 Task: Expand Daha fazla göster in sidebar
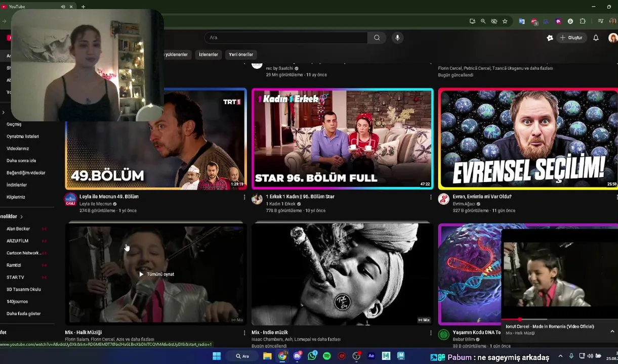tap(23, 314)
